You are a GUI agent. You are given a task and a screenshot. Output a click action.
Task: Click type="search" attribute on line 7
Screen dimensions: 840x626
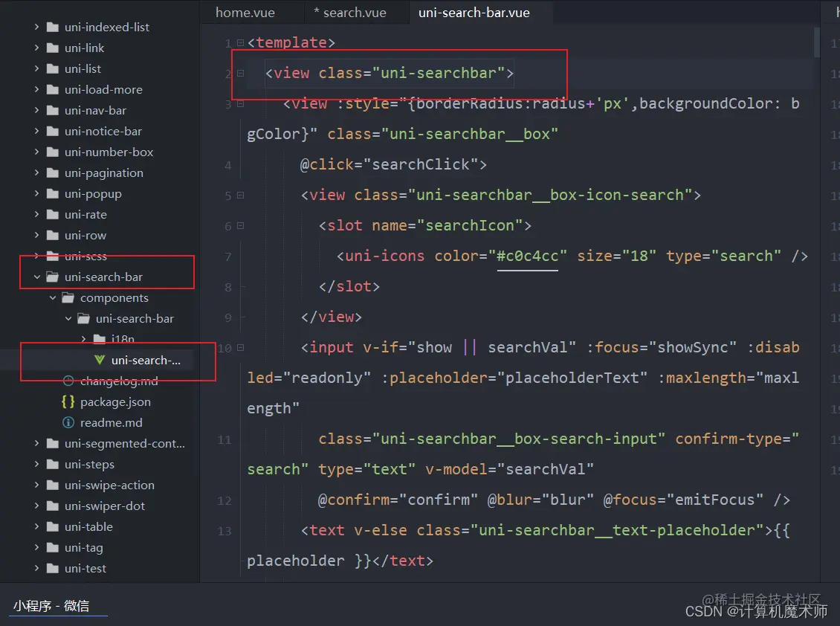pyautogui.click(x=724, y=256)
